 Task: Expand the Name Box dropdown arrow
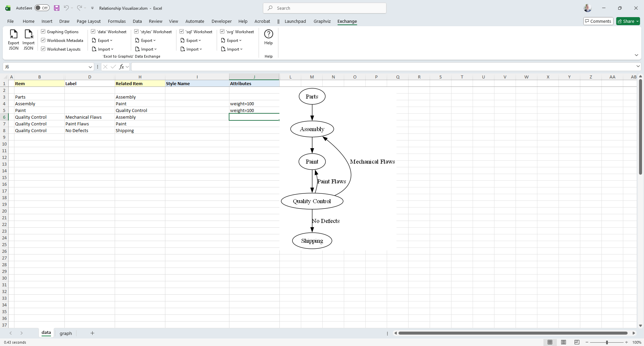click(90, 67)
